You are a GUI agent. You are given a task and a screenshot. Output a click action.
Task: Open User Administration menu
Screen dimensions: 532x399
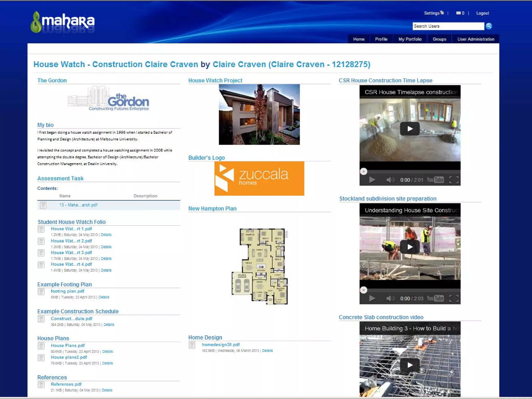click(476, 39)
